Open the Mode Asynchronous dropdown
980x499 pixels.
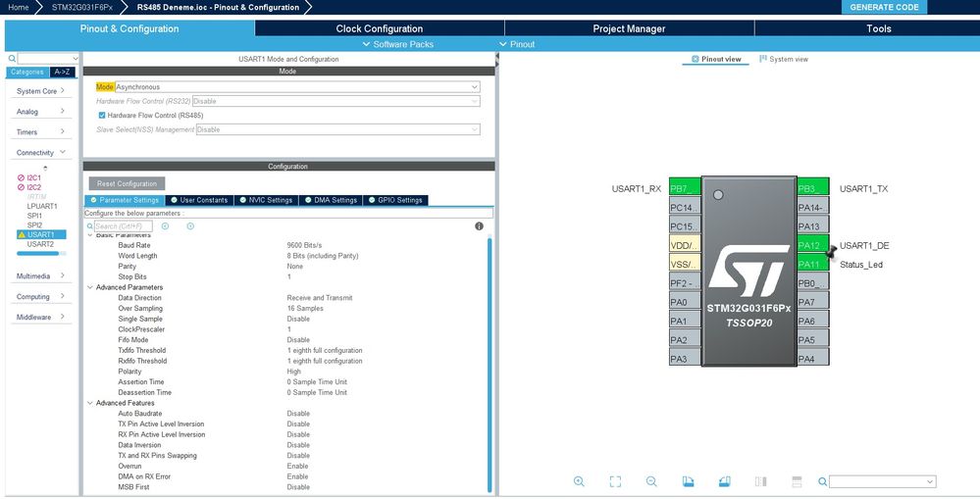[297, 87]
